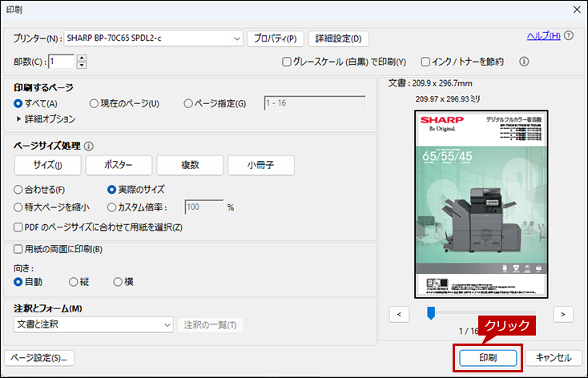Enable グレースケール (白黒) で印刷 checkbox
Viewport: 588px width, 378px height.
tap(287, 62)
